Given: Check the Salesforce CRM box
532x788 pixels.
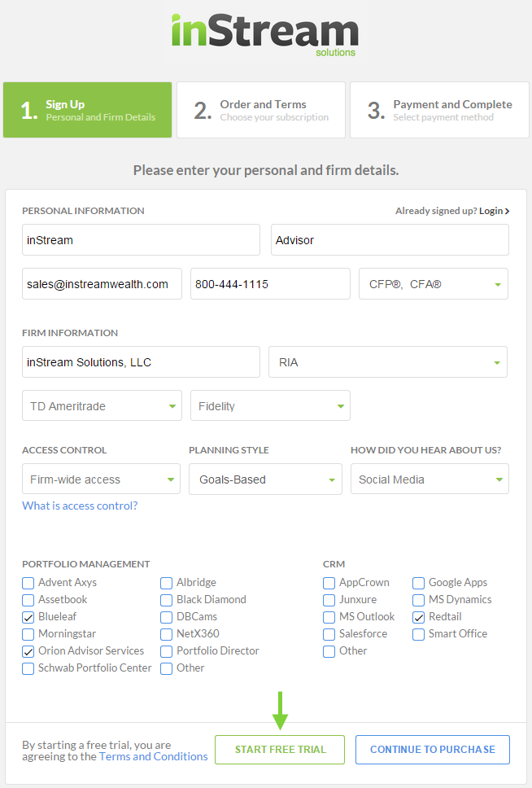Looking at the screenshot, I should pyautogui.click(x=329, y=634).
